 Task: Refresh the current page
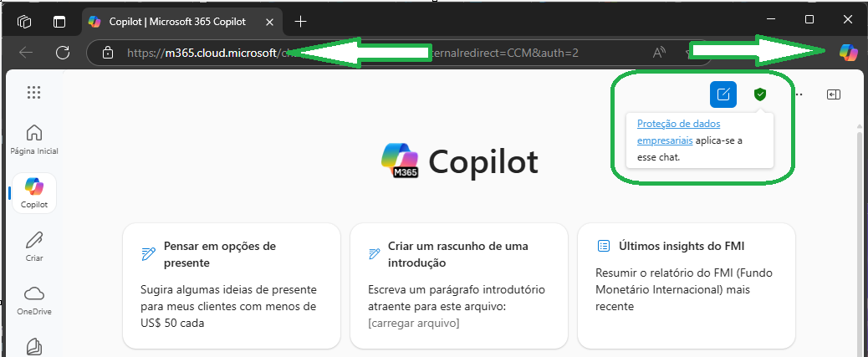[62, 53]
